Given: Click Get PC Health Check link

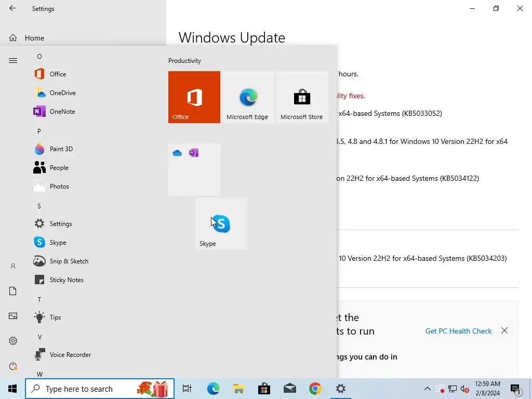Looking at the screenshot, I should [458, 331].
